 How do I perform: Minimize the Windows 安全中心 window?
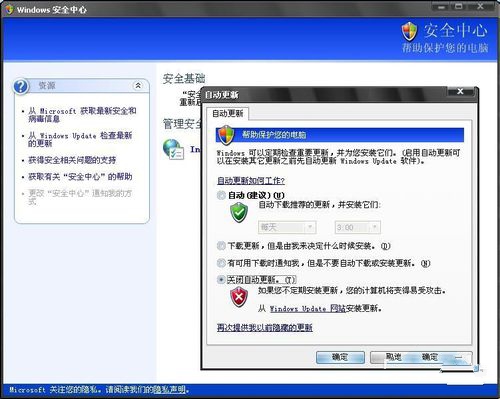[x=442, y=6]
